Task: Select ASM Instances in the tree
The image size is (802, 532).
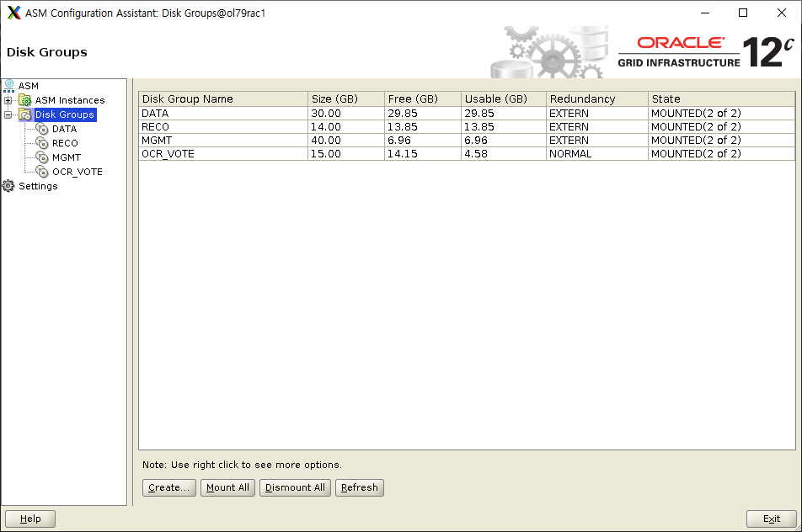Action: point(70,100)
